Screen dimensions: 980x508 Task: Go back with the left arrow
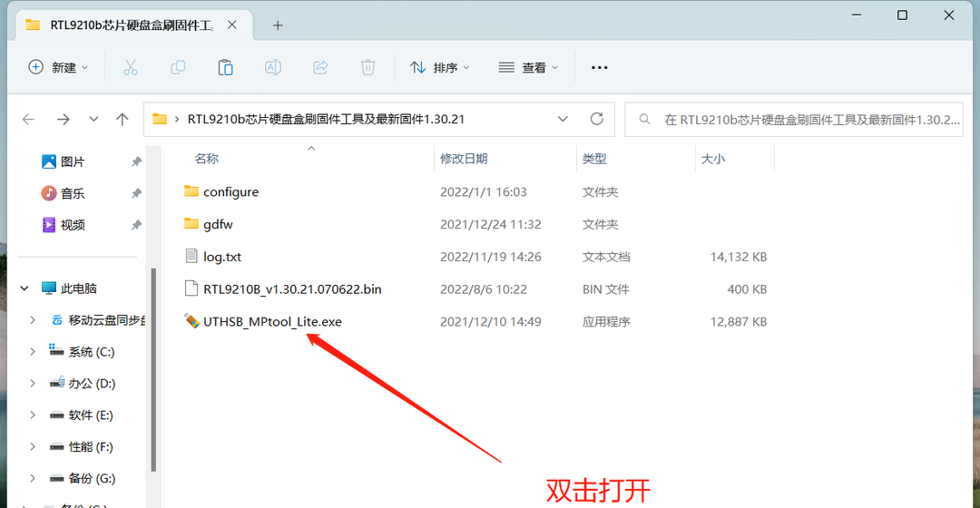[x=29, y=119]
